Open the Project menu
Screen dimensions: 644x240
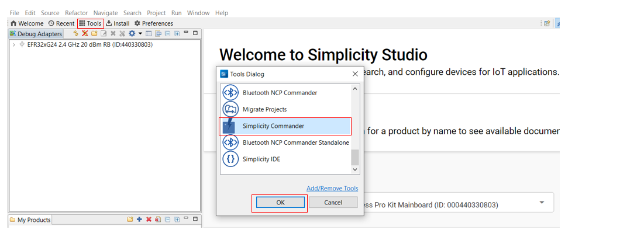pyautogui.click(x=157, y=13)
